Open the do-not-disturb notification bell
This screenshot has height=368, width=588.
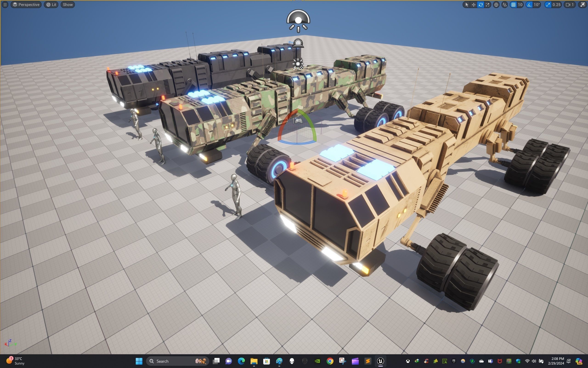click(x=568, y=361)
